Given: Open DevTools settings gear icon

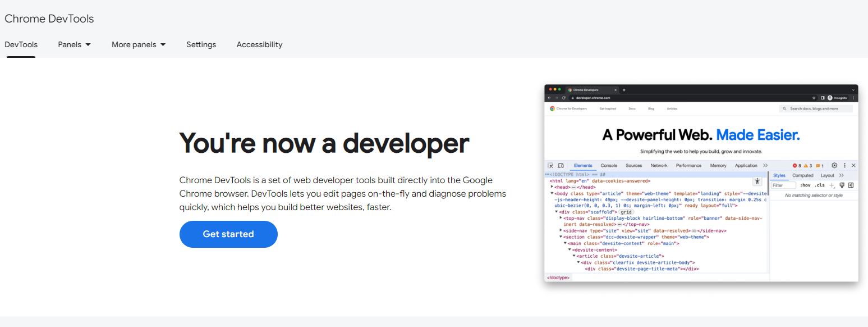Looking at the screenshot, I should point(834,166).
